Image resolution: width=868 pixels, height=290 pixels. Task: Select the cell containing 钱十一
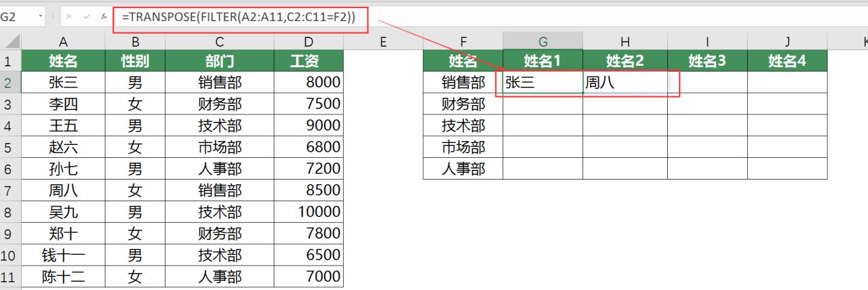(63, 255)
